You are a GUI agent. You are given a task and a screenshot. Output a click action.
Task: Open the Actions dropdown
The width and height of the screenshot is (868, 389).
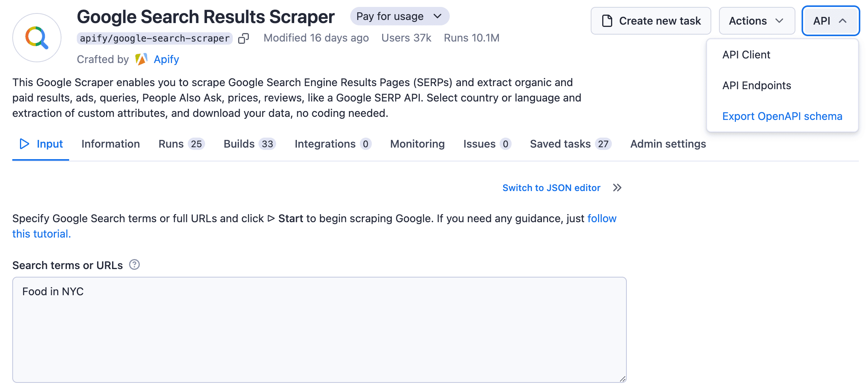[x=756, y=21]
